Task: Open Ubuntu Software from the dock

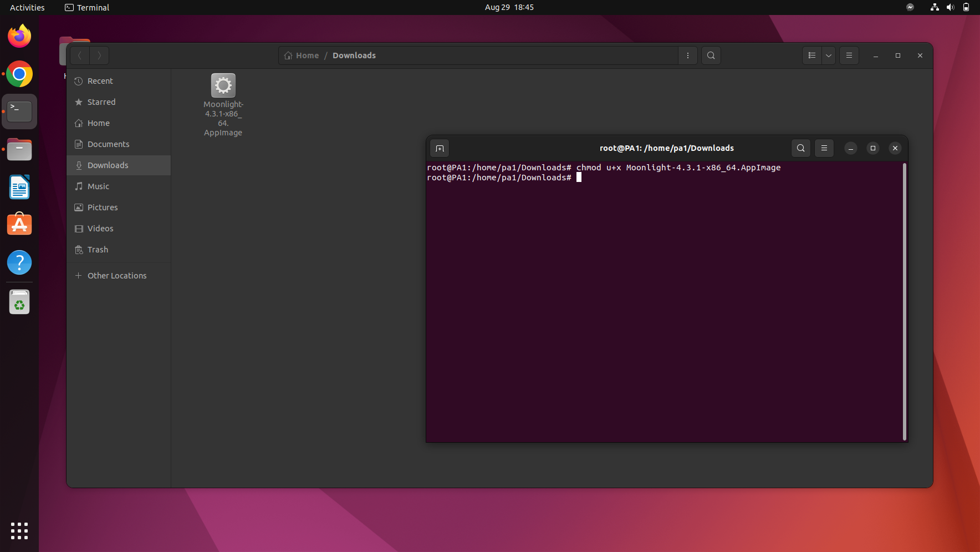Action: (x=19, y=224)
